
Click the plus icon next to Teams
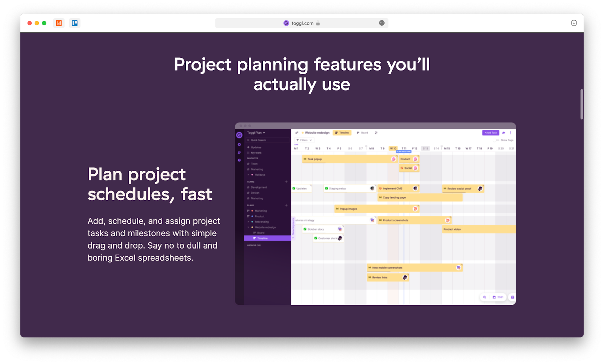point(286,182)
